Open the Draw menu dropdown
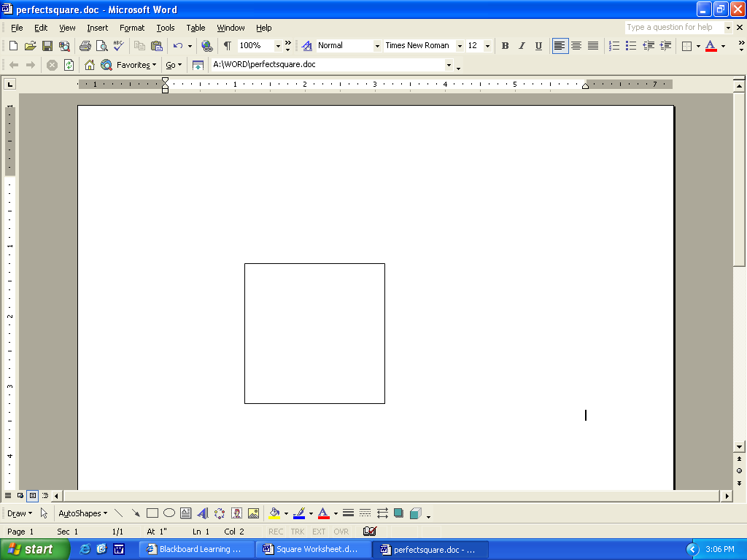 pos(20,513)
